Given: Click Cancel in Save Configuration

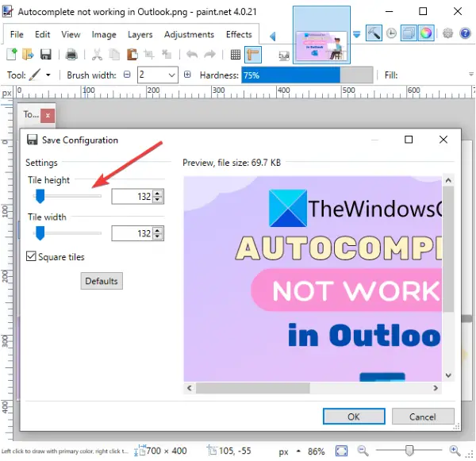Looking at the screenshot, I should tap(423, 417).
